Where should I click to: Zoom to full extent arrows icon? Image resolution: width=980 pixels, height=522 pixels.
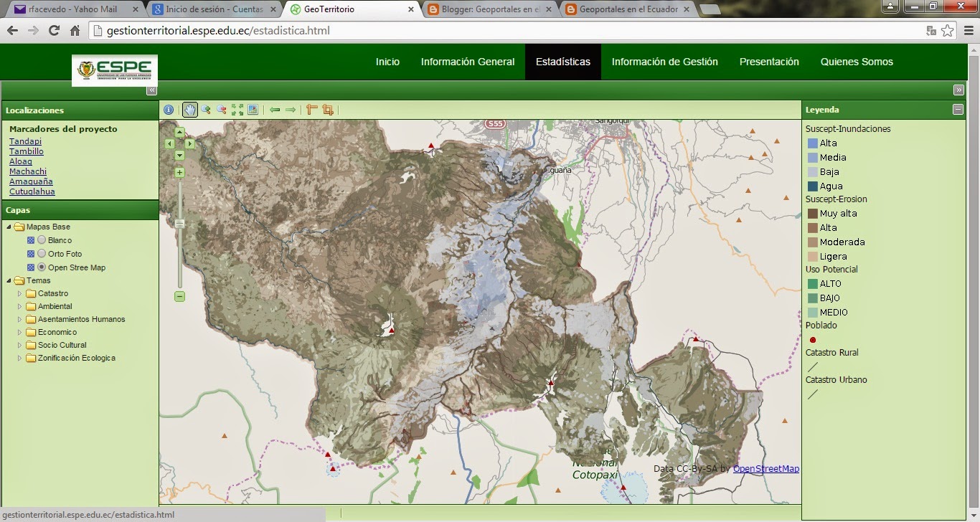click(237, 110)
